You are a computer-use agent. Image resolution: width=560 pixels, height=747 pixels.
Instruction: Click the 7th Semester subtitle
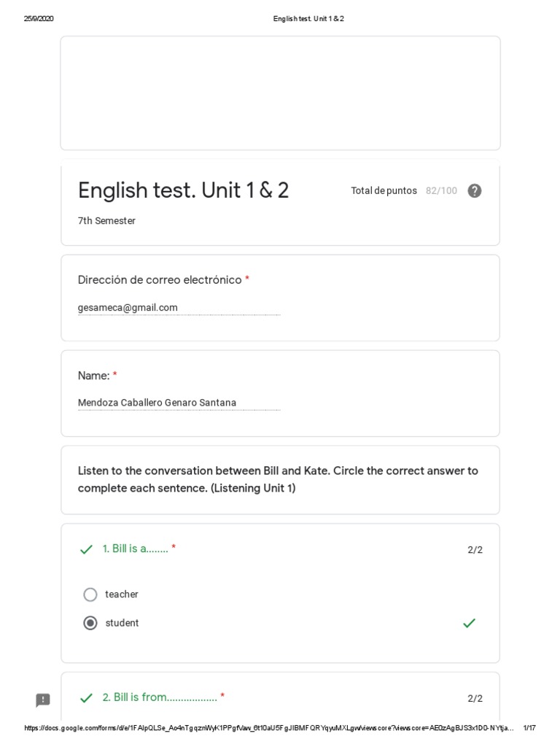106,221
